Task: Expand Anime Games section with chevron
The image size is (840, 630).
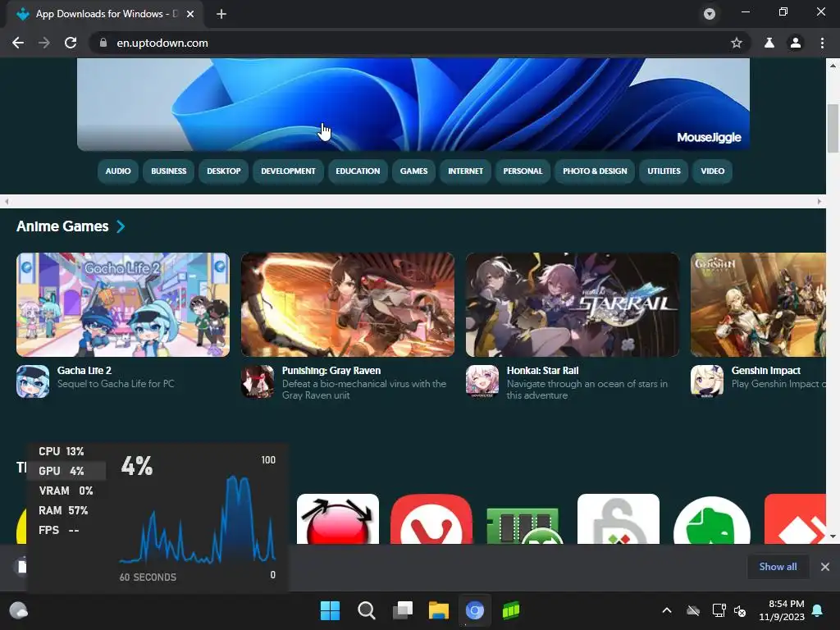Action: 121,226
